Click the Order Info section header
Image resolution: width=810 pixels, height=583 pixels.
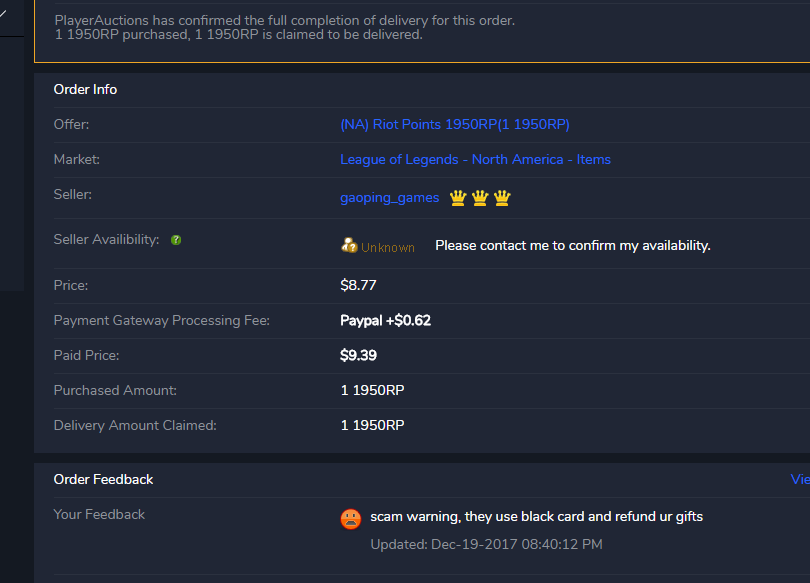[x=85, y=89]
